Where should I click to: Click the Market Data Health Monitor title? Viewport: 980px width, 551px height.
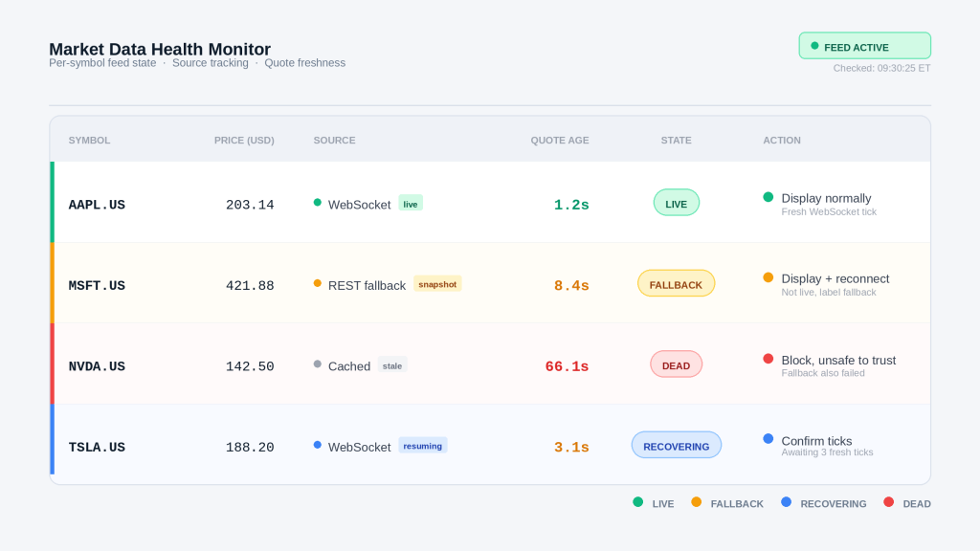pos(160,49)
